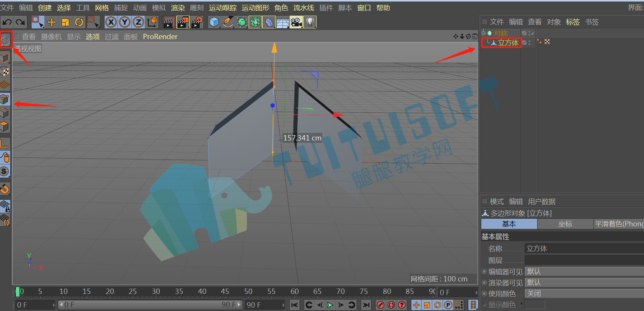This screenshot has height=311, width=644.
Task: Toggle the X axis lock
Action: [x=111, y=22]
